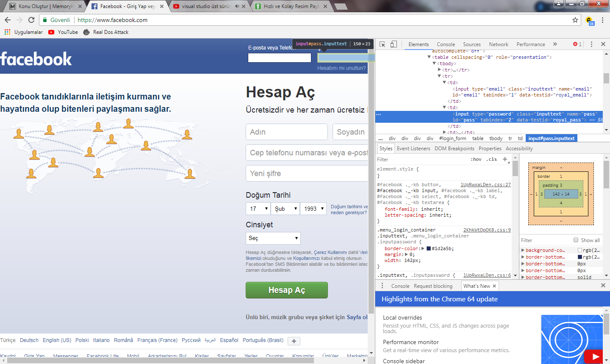This screenshot has height=364, width=610.
Task: Open the birth day dropdown showing 17
Action: click(x=258, y=209)
